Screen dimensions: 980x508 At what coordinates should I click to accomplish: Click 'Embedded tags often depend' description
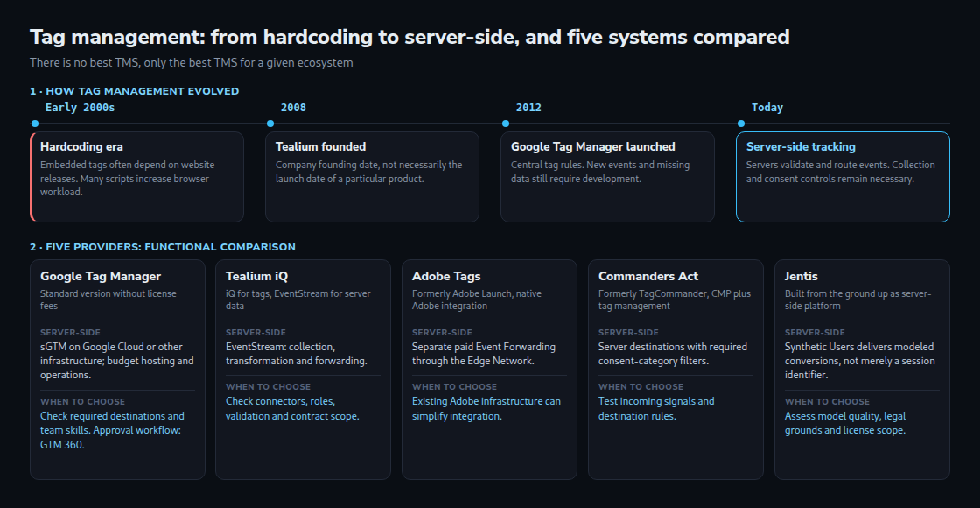(x=128, y=179)
